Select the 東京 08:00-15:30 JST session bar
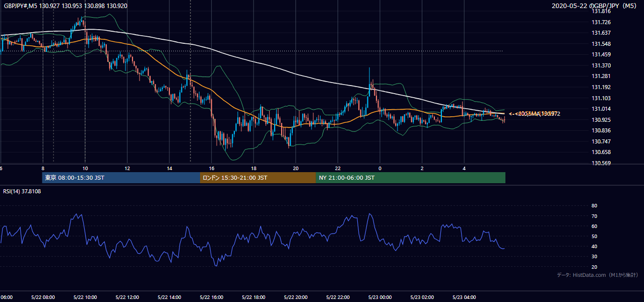This screenshot has height=302, width=644. tap(121, 178)
